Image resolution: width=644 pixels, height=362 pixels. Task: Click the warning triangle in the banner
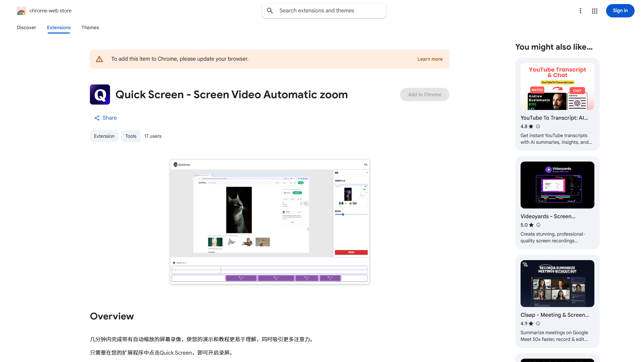tap(99, 59)
